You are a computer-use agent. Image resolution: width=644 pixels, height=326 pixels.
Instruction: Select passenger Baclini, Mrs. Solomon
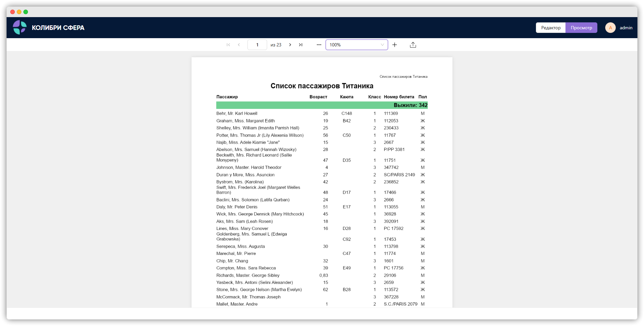click(253, 200)
